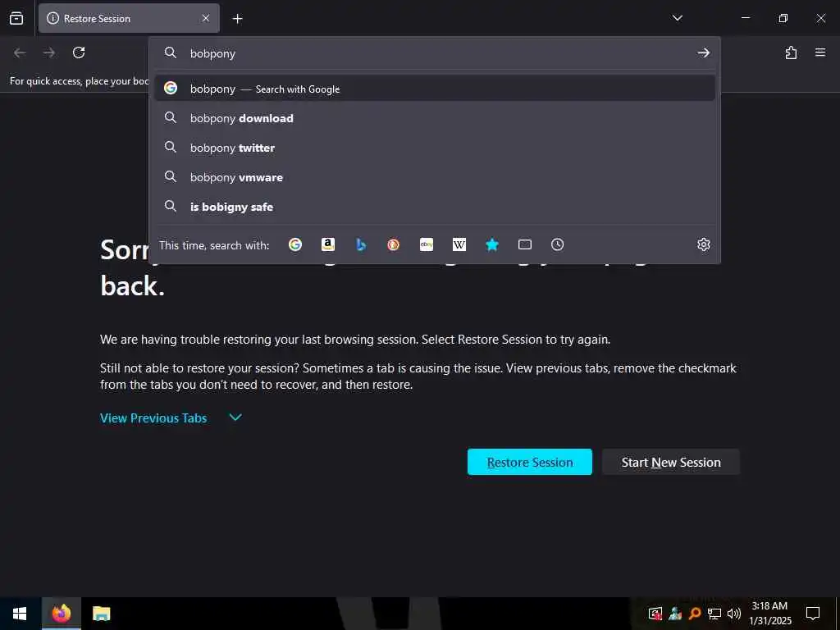Go forward with the forward arrow
This screenshot has width=840, height=630.
click(49, 52)
